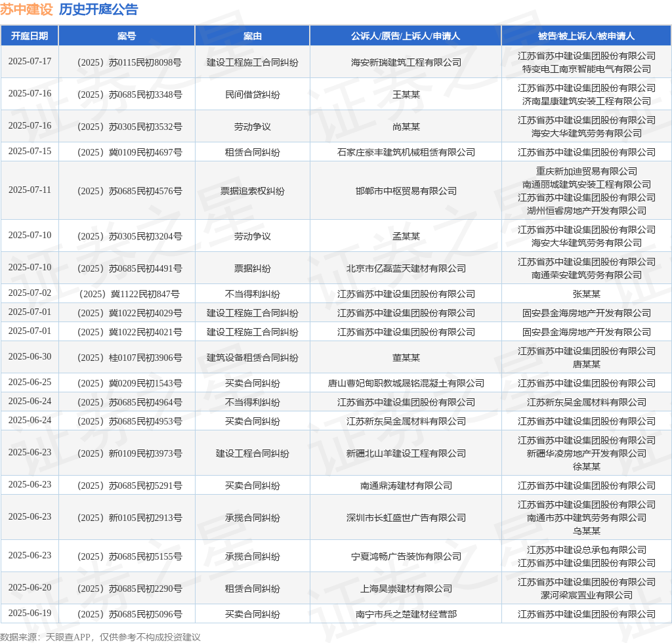The width and height of the screenshot is (672, 643).
Task: Click 新疆北山羊建设工程有限公司
Action: click(x=406, y=453)
